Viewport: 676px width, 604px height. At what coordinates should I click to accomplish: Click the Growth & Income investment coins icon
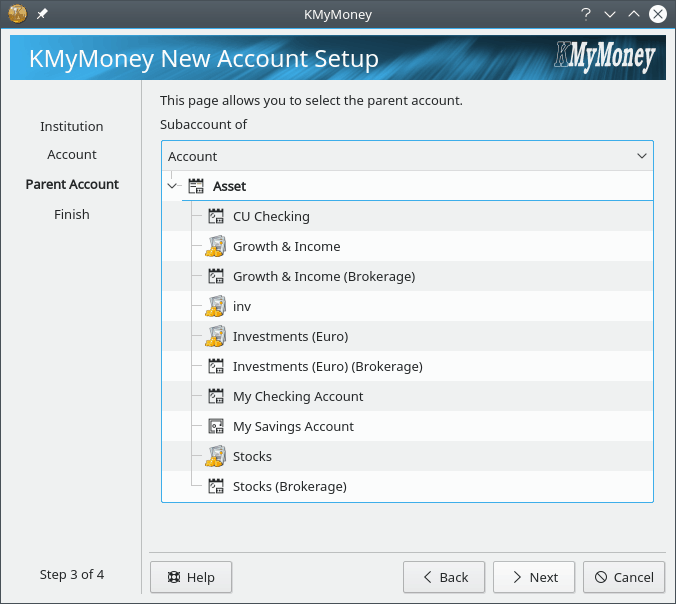tap(216, 246)
